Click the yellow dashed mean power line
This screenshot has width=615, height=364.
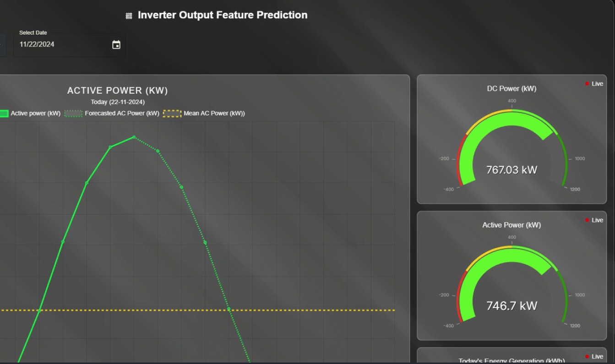coord(197,310)
